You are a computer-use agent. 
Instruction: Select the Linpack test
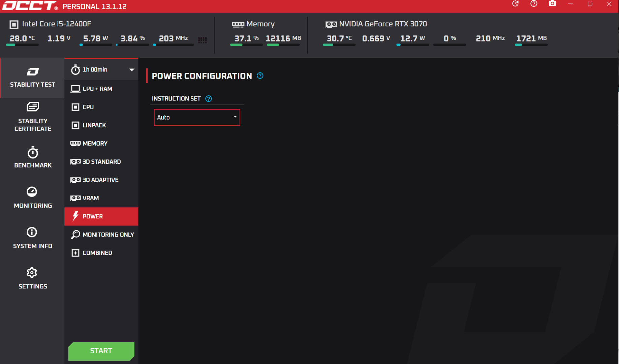click(101, 125)
